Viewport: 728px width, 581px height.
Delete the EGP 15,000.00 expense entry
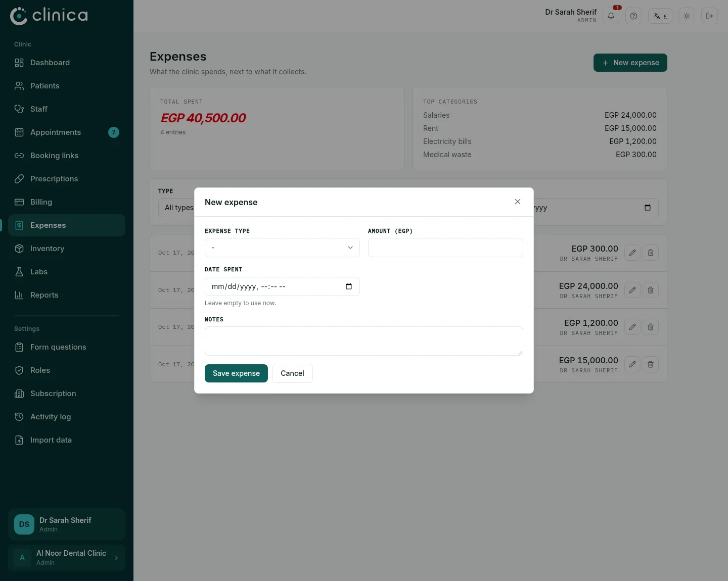[x=651, y=364]
